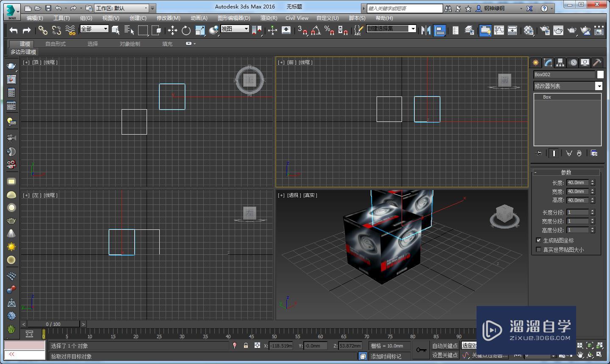
Task: Click the Render Setup teapot icon
Action: tap(545, 30)
